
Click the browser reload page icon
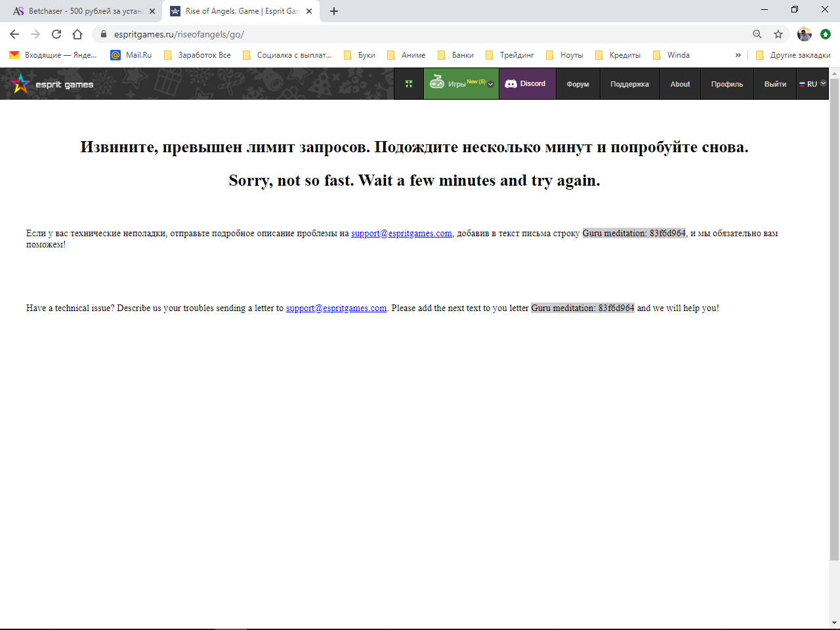tap(56, 34)
